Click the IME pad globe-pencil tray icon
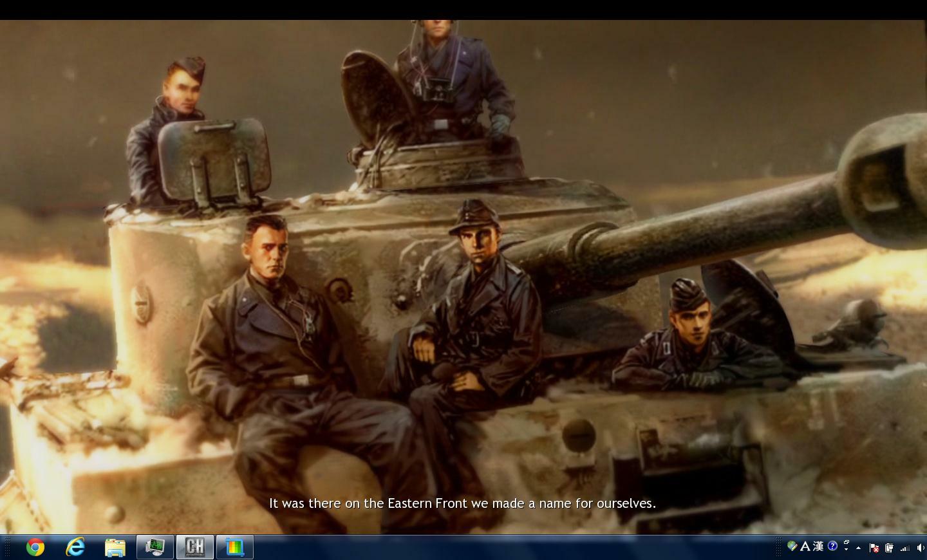 [792, 546]
